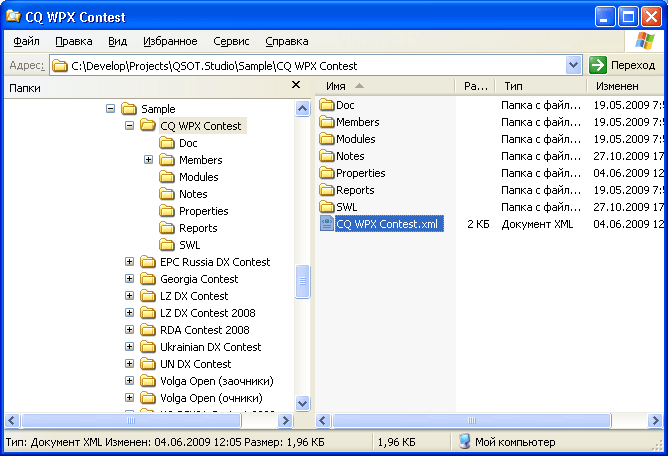Expand the Members folder in tree

click(148, 160)
